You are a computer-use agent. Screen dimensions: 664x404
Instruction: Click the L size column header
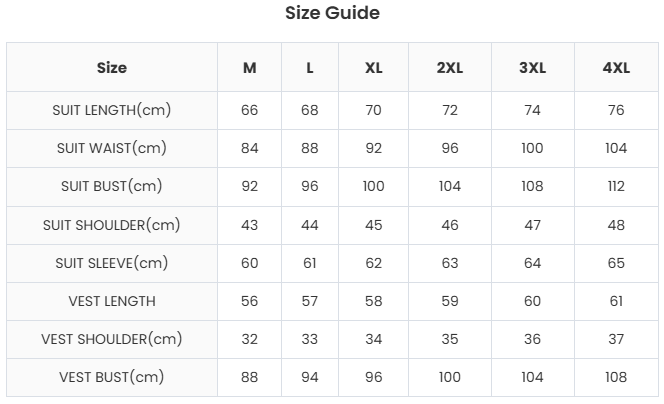(310, 68)
